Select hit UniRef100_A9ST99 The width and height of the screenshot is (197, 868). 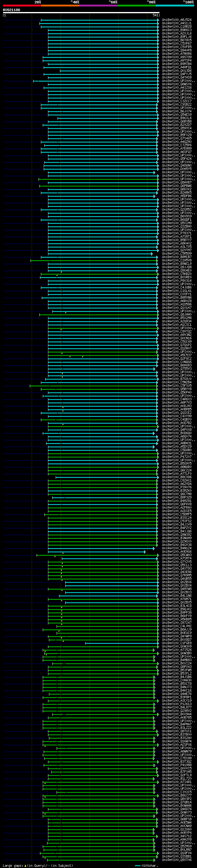(x=177, y=57)
